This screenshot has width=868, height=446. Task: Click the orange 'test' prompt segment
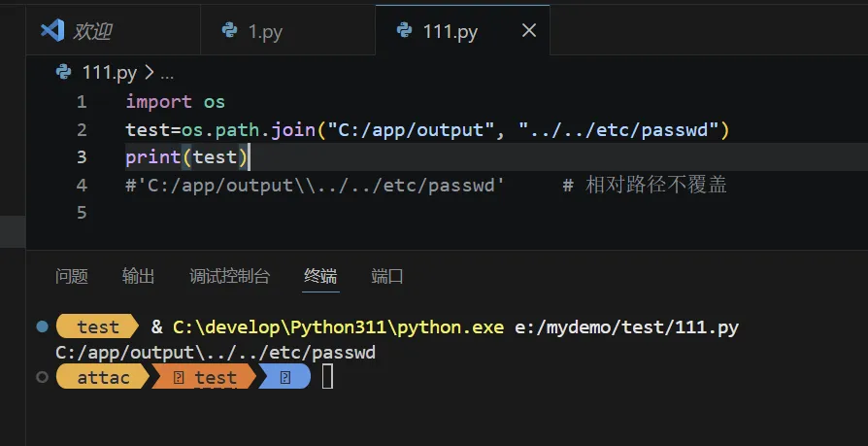(204, 377)
